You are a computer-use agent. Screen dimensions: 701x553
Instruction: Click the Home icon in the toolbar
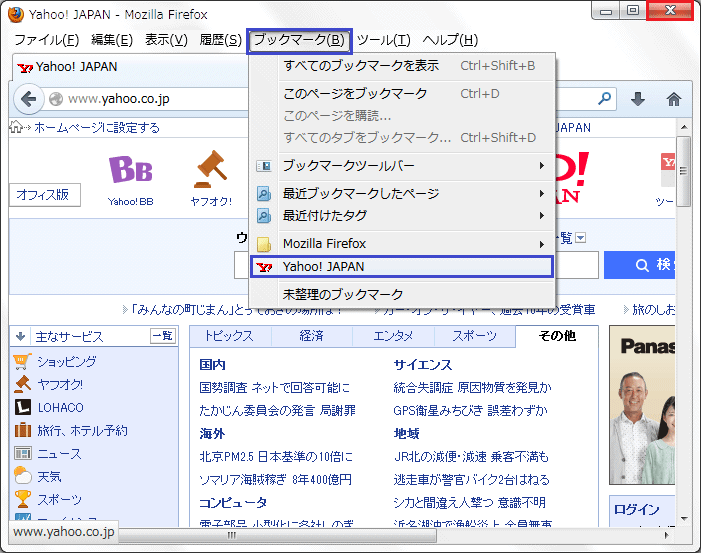673,99
